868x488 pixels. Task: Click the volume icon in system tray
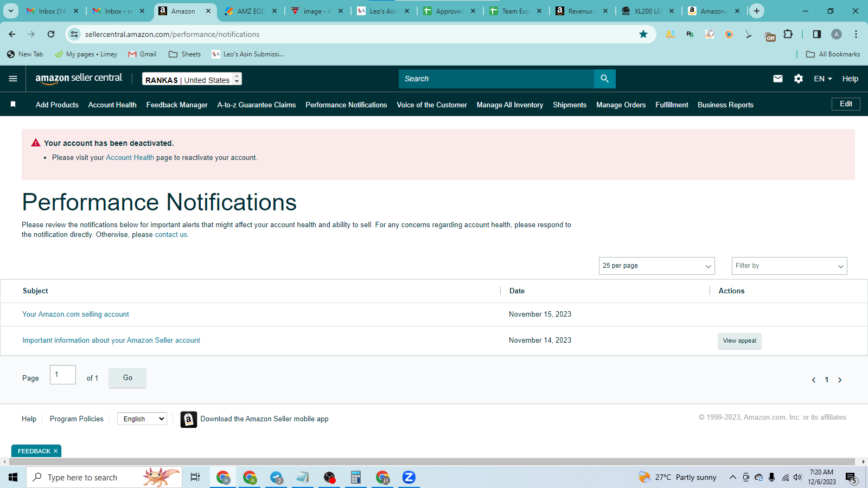(797, 477)
